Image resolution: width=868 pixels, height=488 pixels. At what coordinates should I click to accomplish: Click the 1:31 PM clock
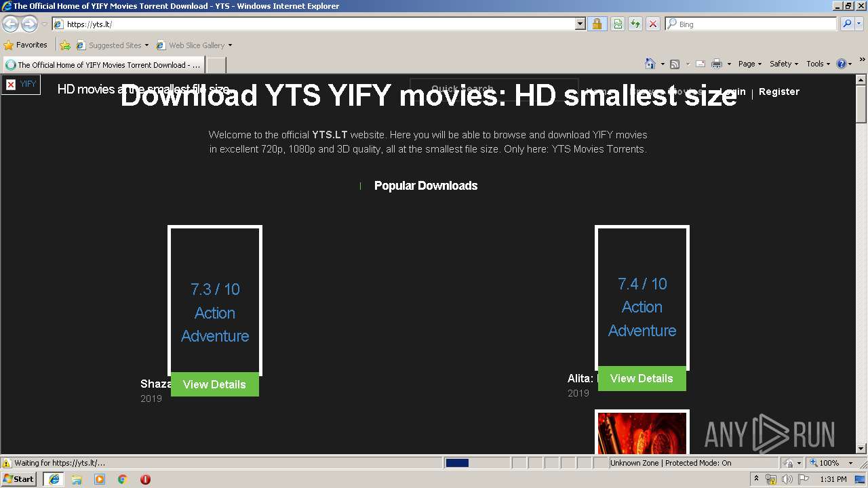coord(833,479)
